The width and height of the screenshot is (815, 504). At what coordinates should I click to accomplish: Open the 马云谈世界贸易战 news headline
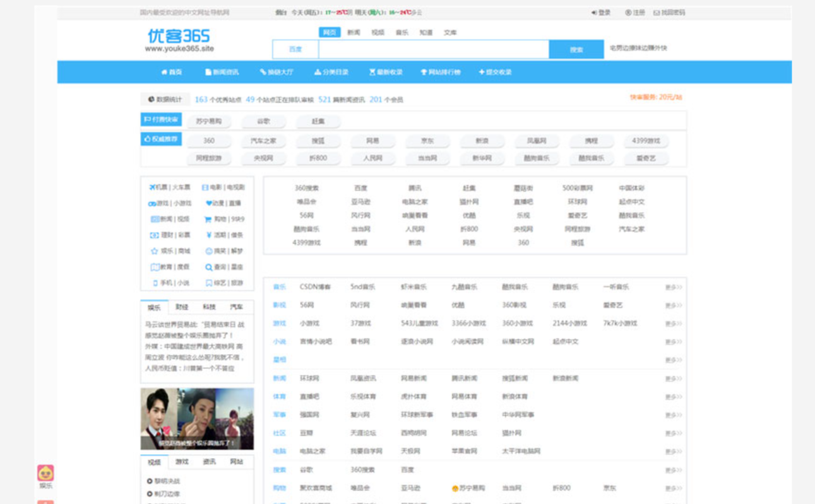coord(195,324)
